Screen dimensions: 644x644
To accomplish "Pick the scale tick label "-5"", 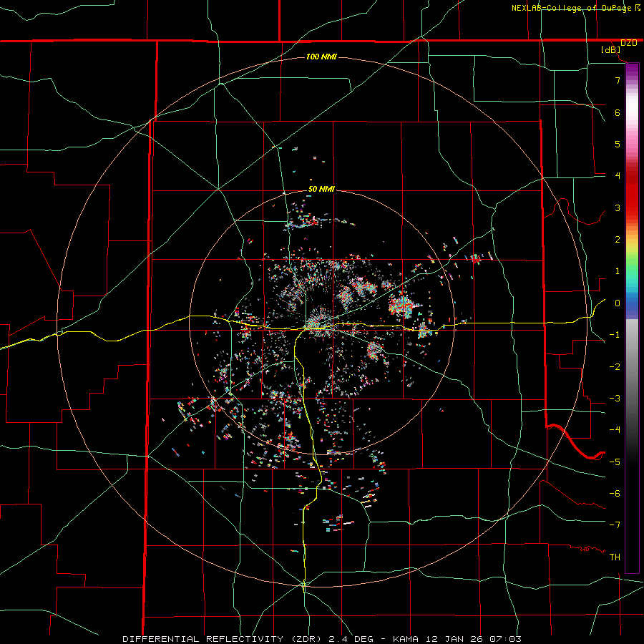I will coord(615,462).
